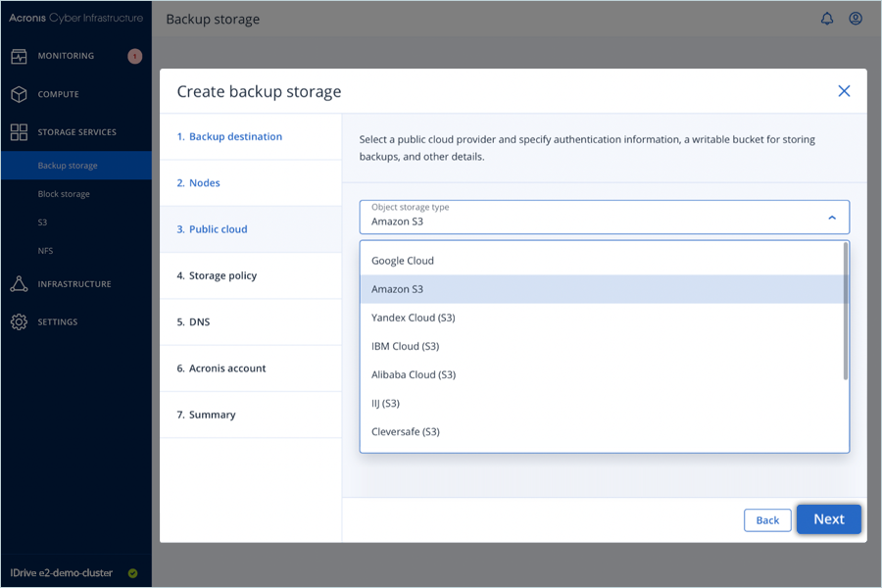Collapse the Object storage type dropdown
Screen dimensions: 882x588
coord(832,218)
